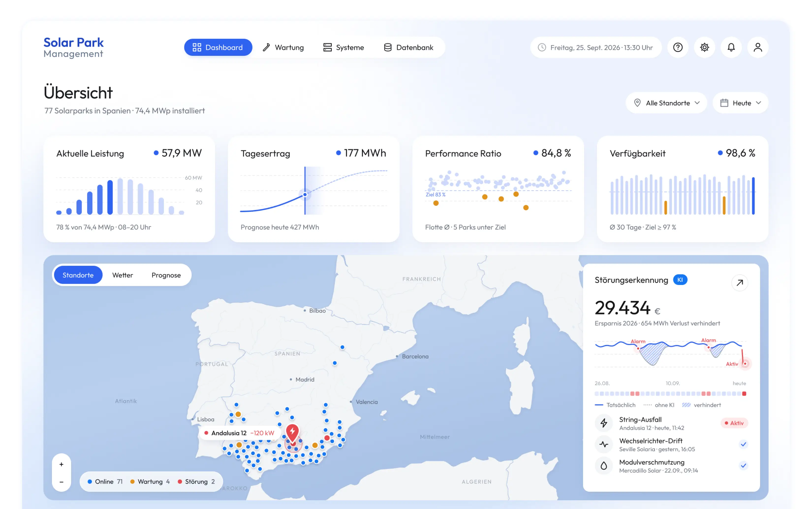Click the Modulverschmutzung droplet icon
Image resolution: width=812 pixels, height=509 pixels.
coord(604,465)
